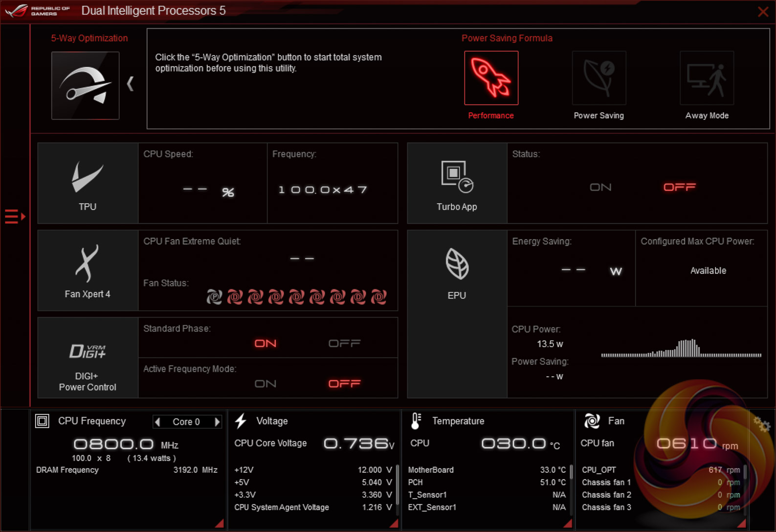Open the Fan Xpert 4 icon

(x=88, y=263)
